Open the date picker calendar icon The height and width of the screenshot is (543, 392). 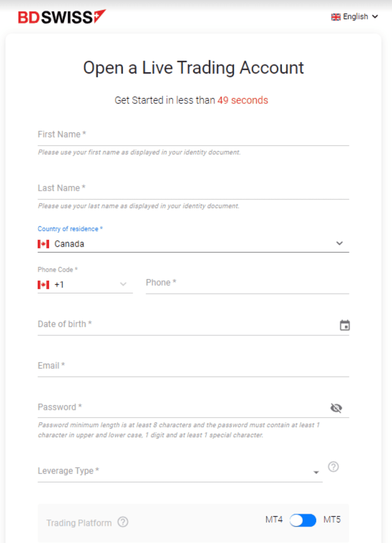tap(344, 325)
